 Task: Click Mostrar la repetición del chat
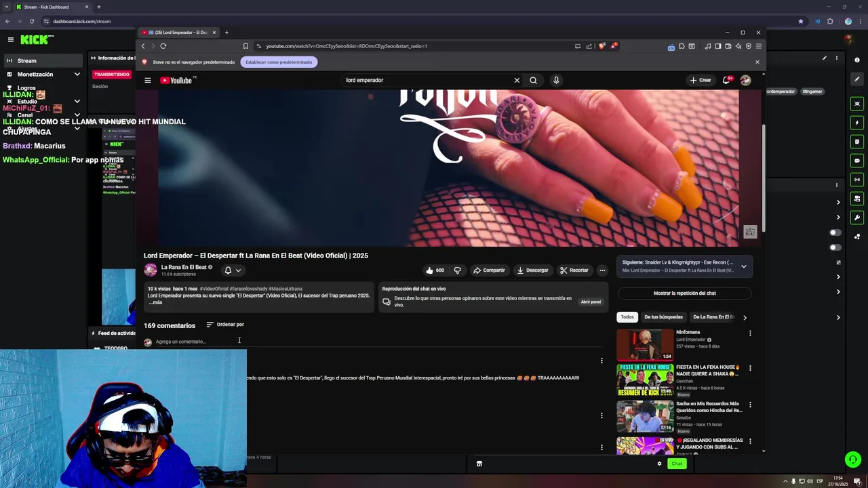[x=685, y=293]
